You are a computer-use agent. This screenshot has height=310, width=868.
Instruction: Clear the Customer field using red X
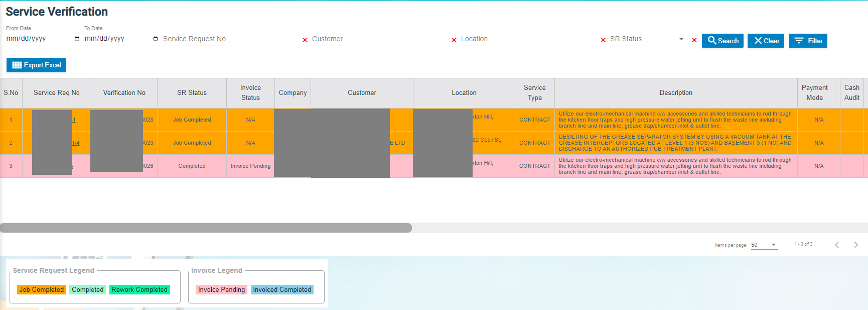coord(454,40)
